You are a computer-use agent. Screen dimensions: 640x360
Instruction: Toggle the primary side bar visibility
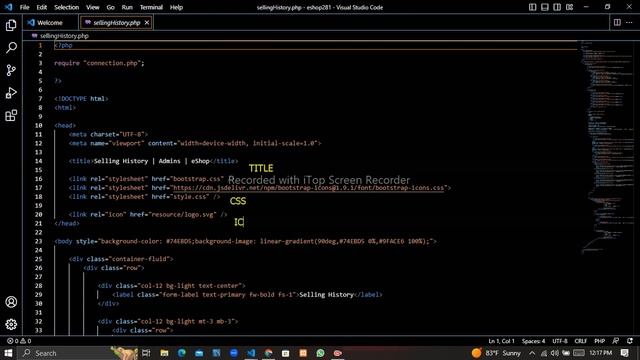tap(532, 7)
